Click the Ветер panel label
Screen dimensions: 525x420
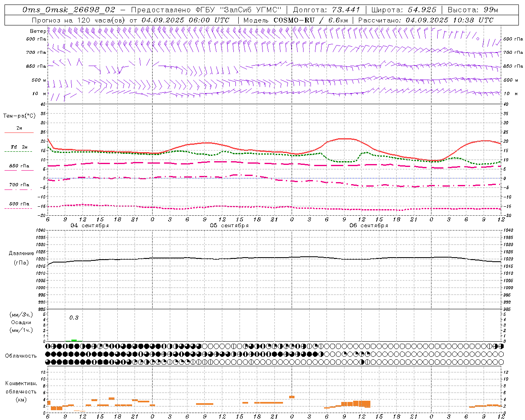[x=38, y=31]
